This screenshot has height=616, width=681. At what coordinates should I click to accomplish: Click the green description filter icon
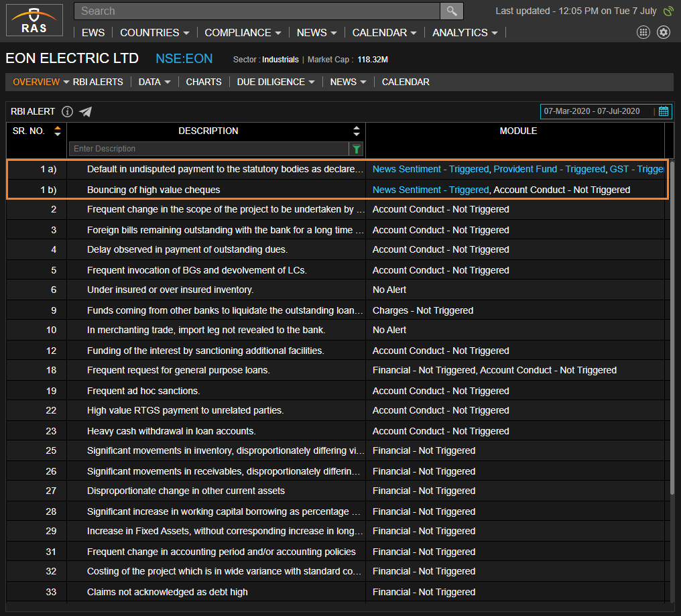click(x=357, y=149)
